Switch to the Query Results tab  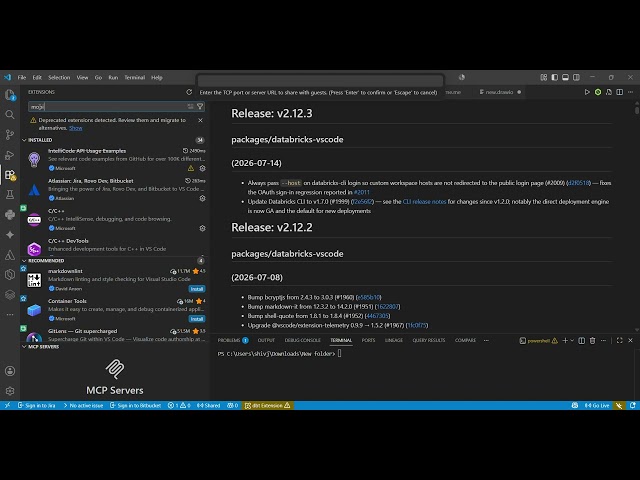[429, 340]
